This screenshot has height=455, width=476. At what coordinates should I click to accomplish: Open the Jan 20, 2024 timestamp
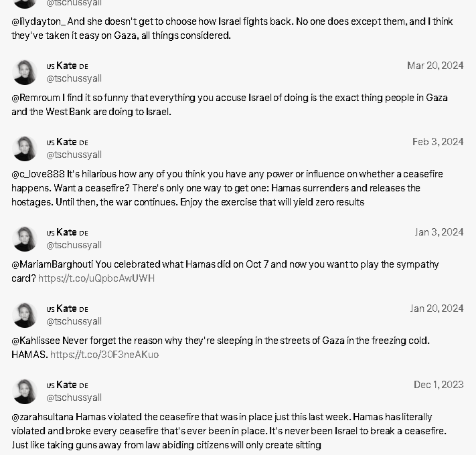tap(437, 308)
